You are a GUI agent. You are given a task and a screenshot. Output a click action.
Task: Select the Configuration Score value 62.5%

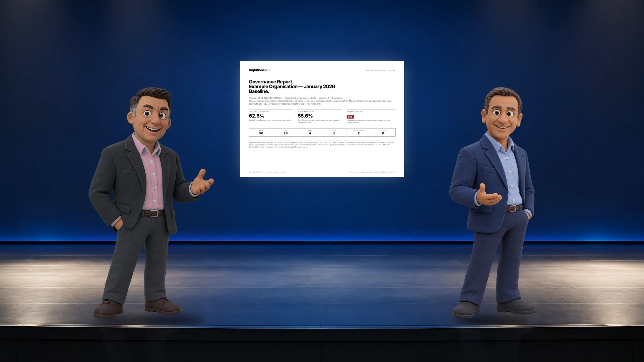pos(256,116)
